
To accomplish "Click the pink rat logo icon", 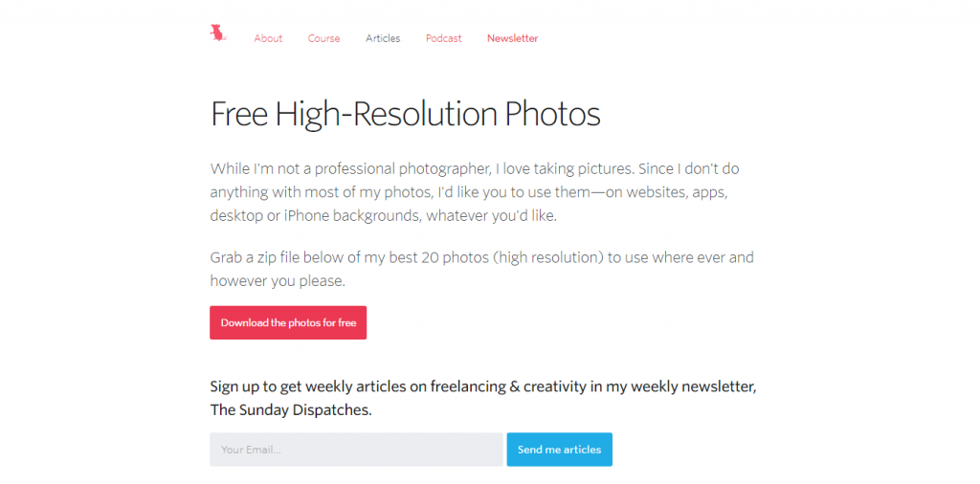I will click(218, 33).
